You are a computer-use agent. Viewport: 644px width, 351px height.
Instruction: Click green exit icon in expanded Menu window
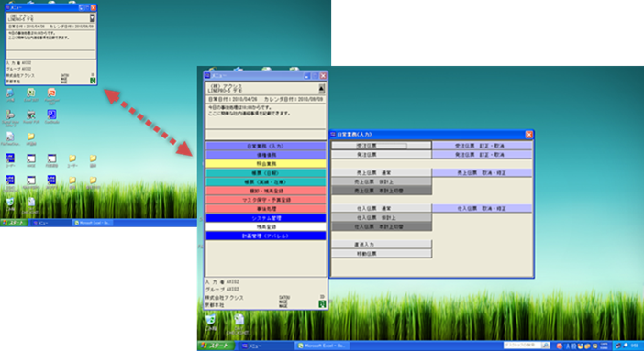pyautogui.click(x=322, y=304)
